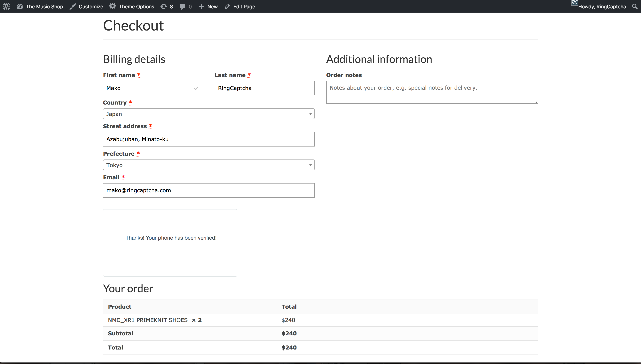Open search magnifier in admin bar

(635, 6)
